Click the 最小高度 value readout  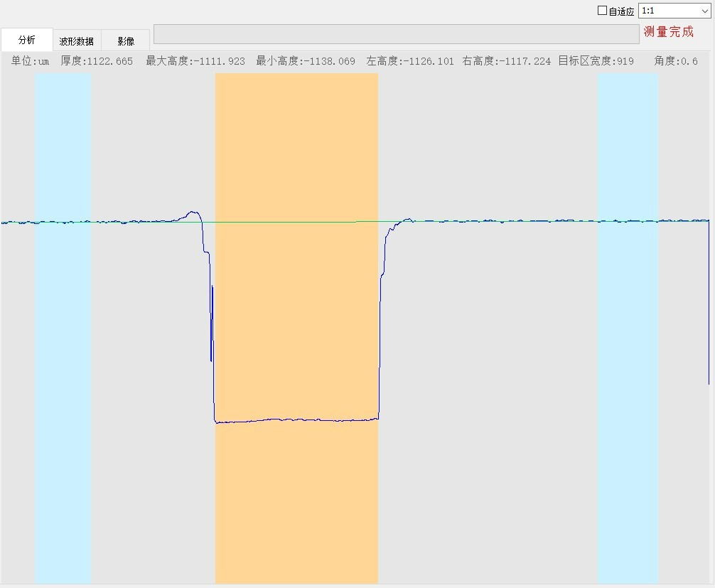click(x=306, y=61)
